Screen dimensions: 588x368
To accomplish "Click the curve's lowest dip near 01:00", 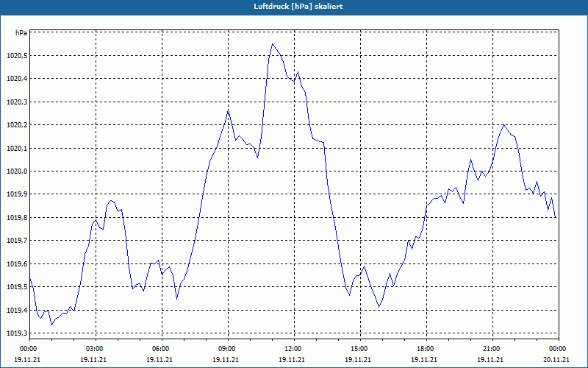I will [51, 325].
